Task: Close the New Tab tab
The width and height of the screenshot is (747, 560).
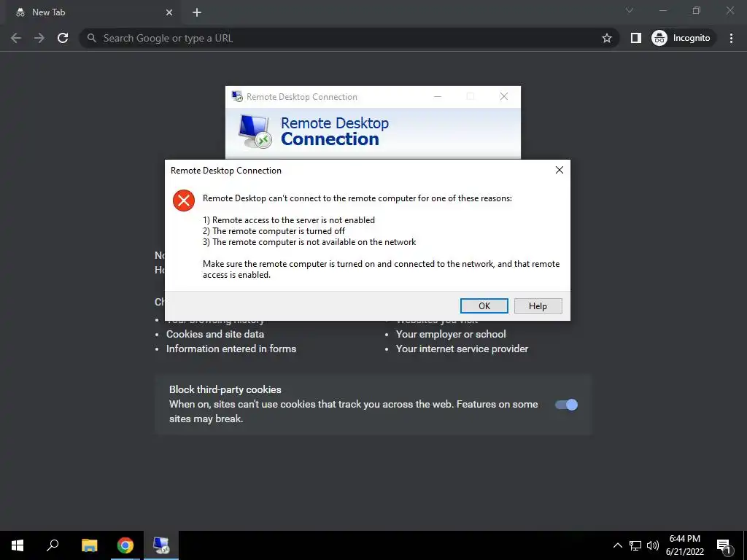Action: coord(169,12)
